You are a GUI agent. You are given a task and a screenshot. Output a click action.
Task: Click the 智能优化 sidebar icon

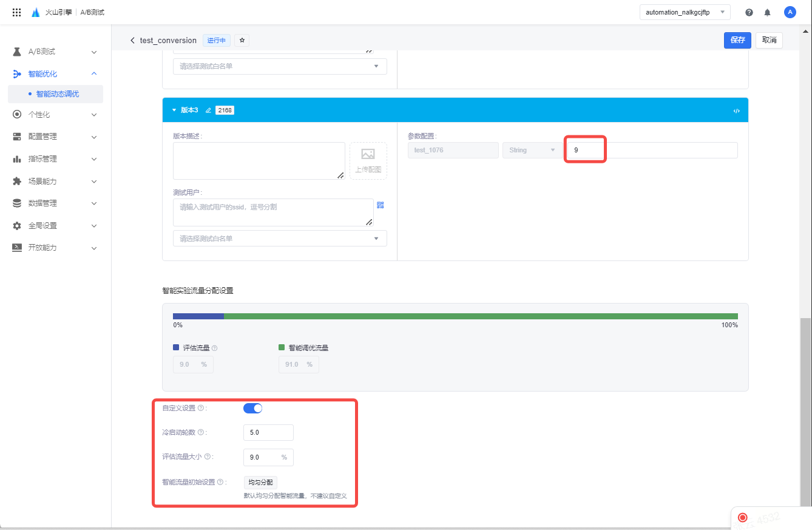tap(17, 74)
